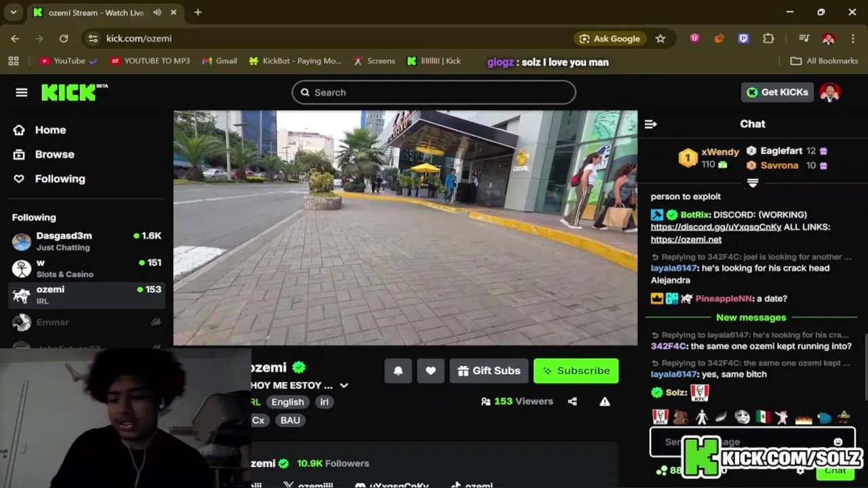Click Gift Subs button
Screen dimensions: 868x488
click(489, 371)
